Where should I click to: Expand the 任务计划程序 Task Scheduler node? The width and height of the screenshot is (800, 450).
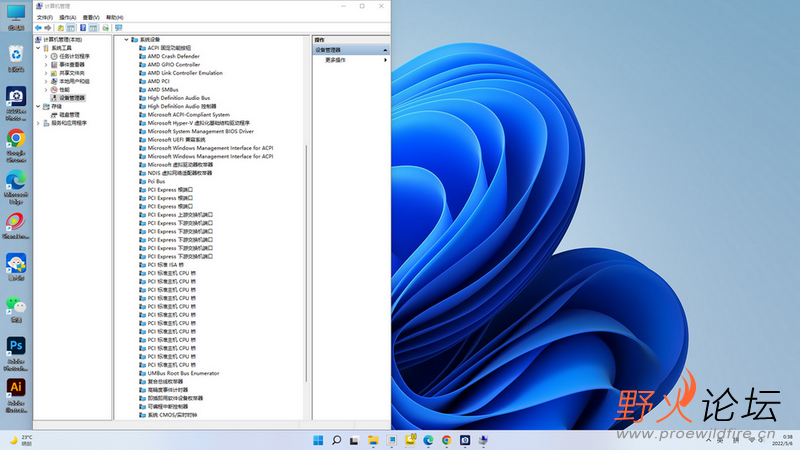click(46, 56)
